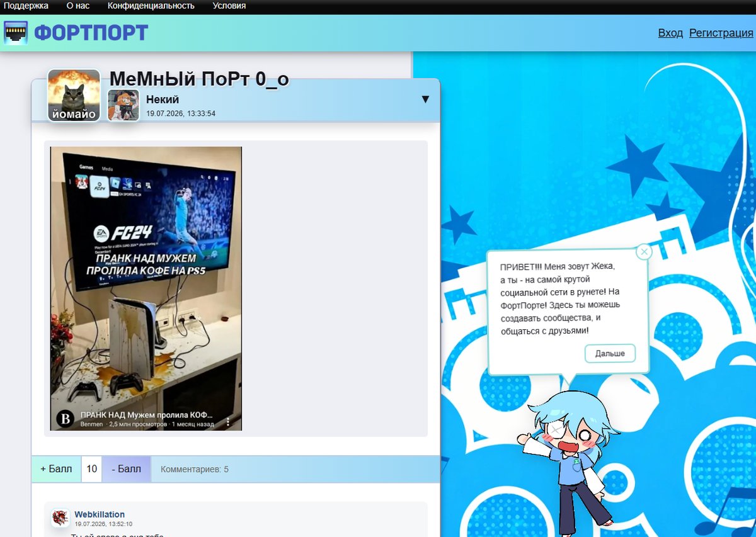Viewport: 756px width, 537px height.
Task: Click the video title ПРАНК НАД Мужем пролила КОФ...
Action: point(146,415)
